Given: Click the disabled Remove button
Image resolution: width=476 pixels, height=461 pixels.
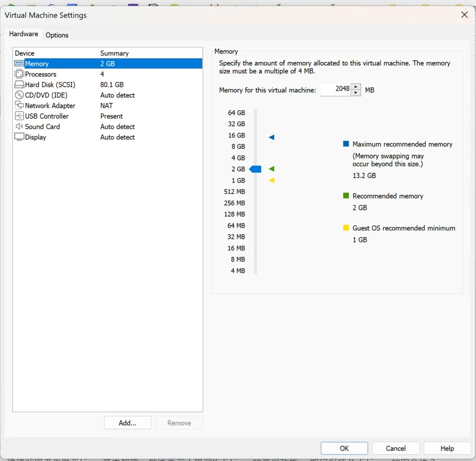Looking at the screenshot, I should pos(179,423).
